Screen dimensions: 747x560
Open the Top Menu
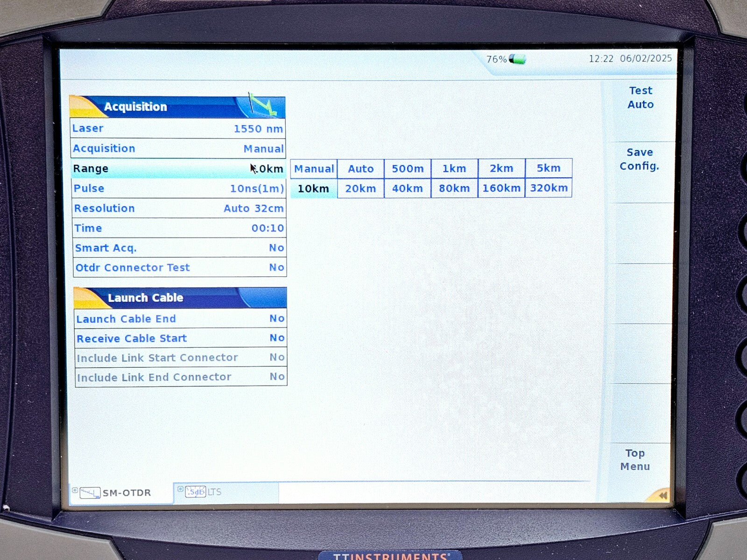[x=635, y=460]
